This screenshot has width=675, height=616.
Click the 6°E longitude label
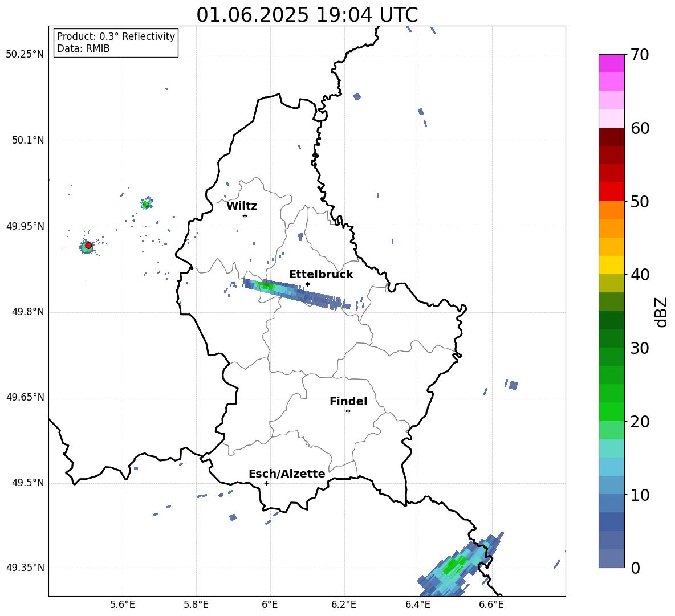point(270,605)
